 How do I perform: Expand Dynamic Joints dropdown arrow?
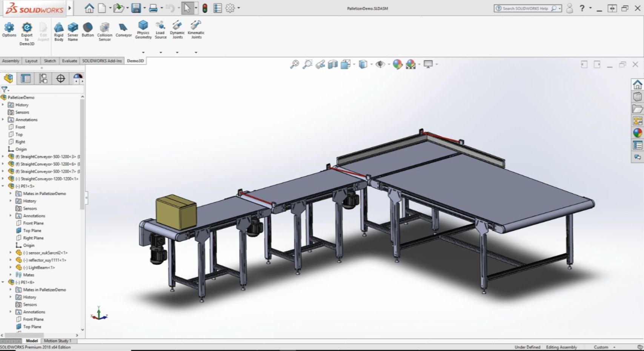coord(177,52)
